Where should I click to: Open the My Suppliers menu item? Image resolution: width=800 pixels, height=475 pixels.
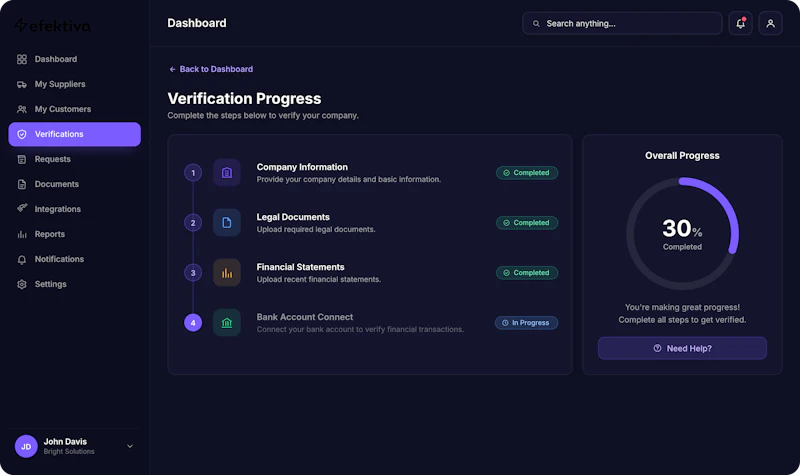[74, 84]
